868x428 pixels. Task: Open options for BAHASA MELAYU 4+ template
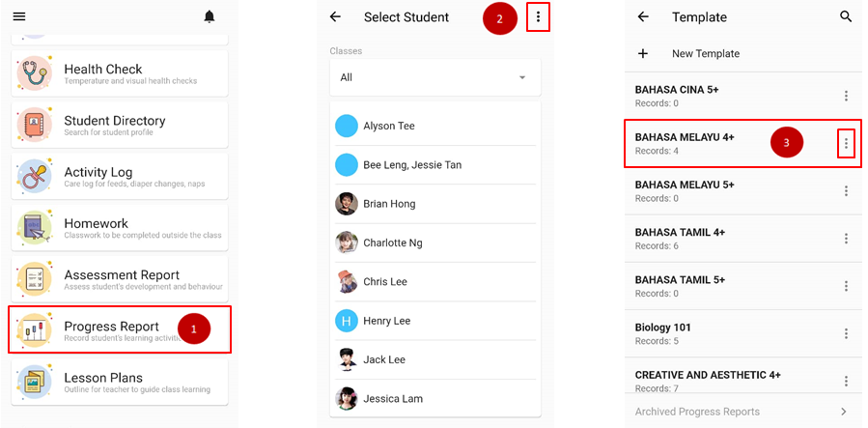click(846, 144)
